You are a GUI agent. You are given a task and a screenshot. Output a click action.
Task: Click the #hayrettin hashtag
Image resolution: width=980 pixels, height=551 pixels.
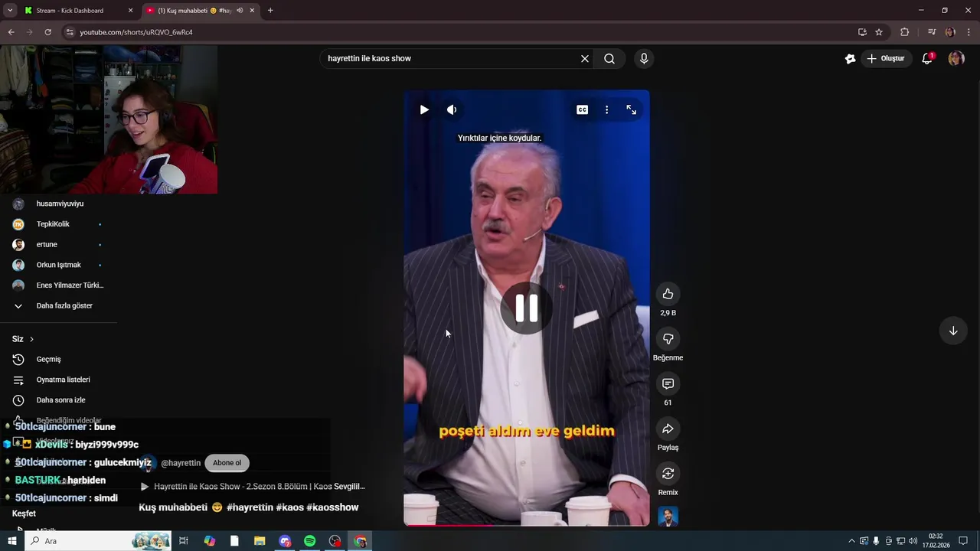tap(250, 507)
